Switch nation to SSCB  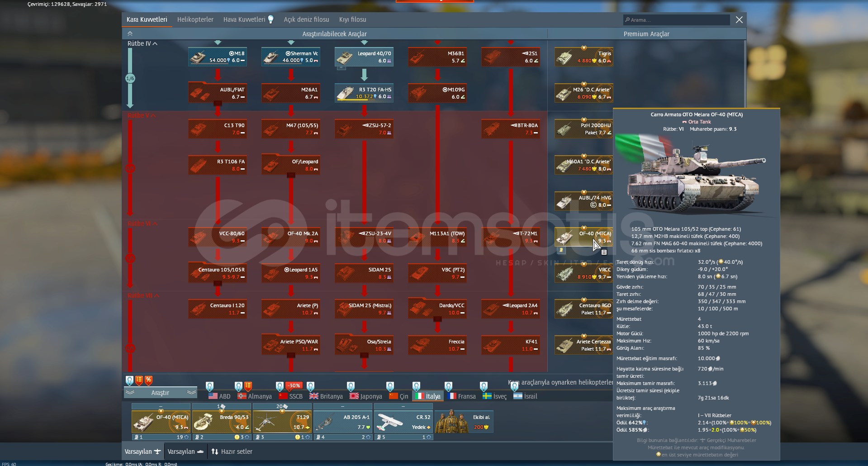point(291,396)
